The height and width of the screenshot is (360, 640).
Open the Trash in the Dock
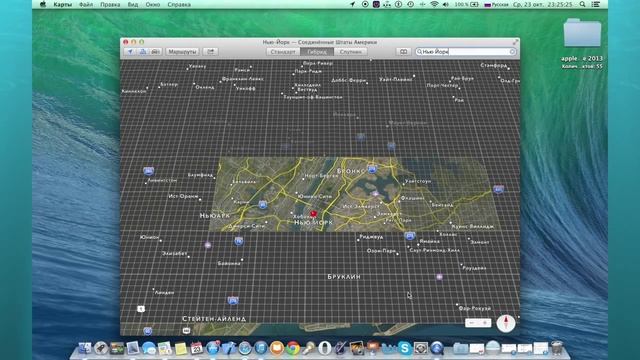[x=557, y=348]
